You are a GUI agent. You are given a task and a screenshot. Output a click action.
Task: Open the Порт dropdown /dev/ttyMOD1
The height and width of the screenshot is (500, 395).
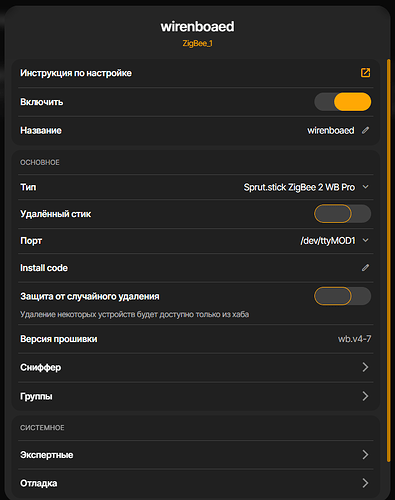(x=334, y=241)
